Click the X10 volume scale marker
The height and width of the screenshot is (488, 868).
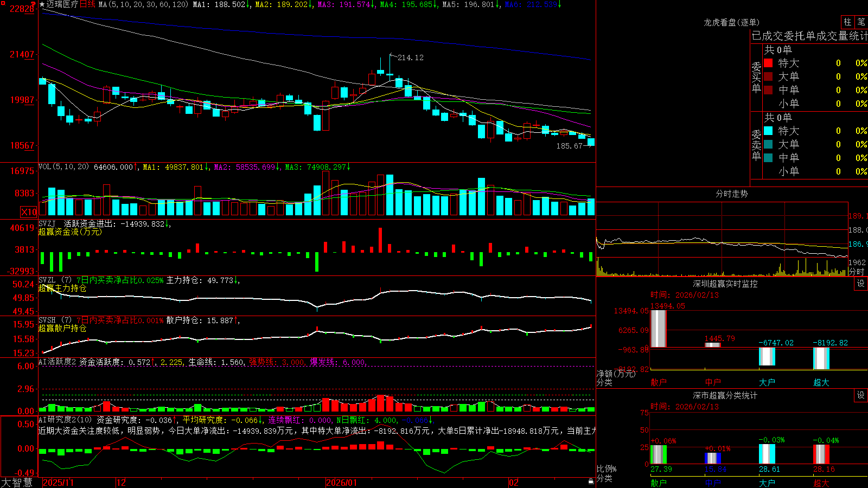coord(29,212)
